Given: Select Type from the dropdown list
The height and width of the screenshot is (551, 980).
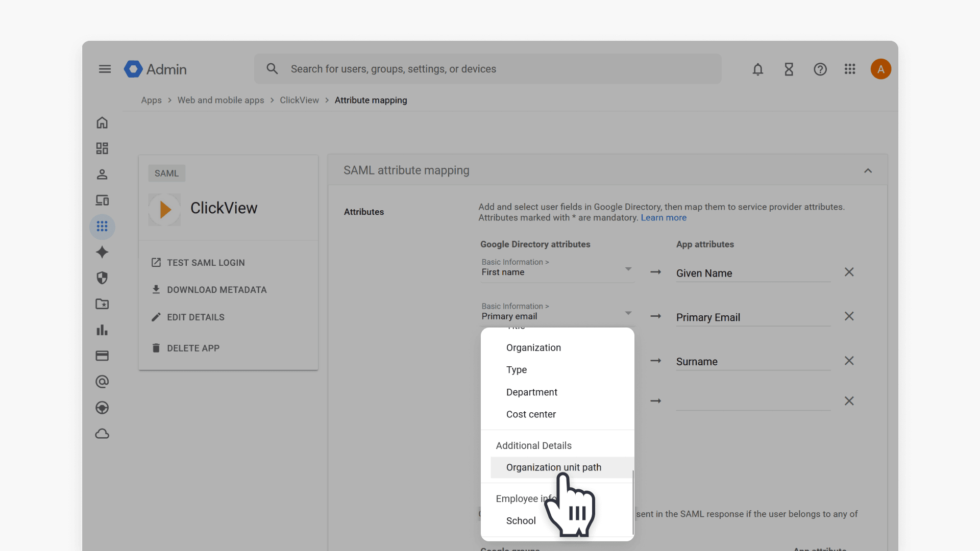Looking at the screenshot, I should 557,370.
